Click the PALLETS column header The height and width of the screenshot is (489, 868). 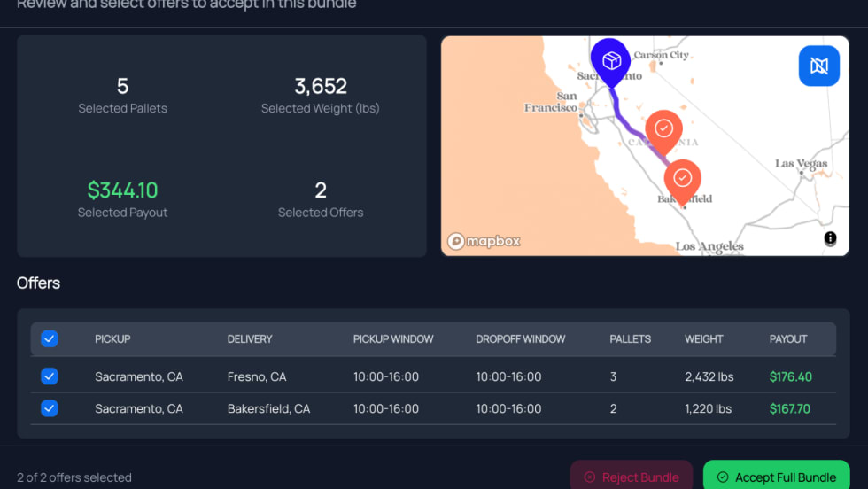(630, 338)
